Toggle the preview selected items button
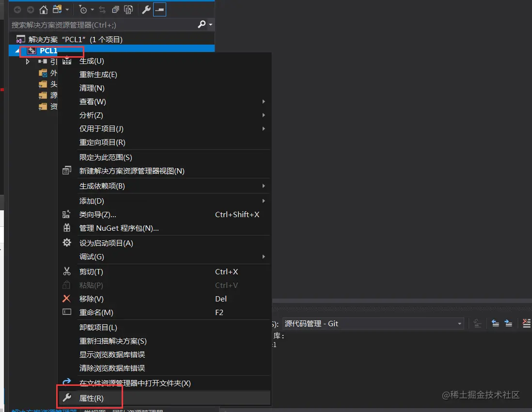The image size is (532, 412). pyautogui.click(x=159, y=10)
